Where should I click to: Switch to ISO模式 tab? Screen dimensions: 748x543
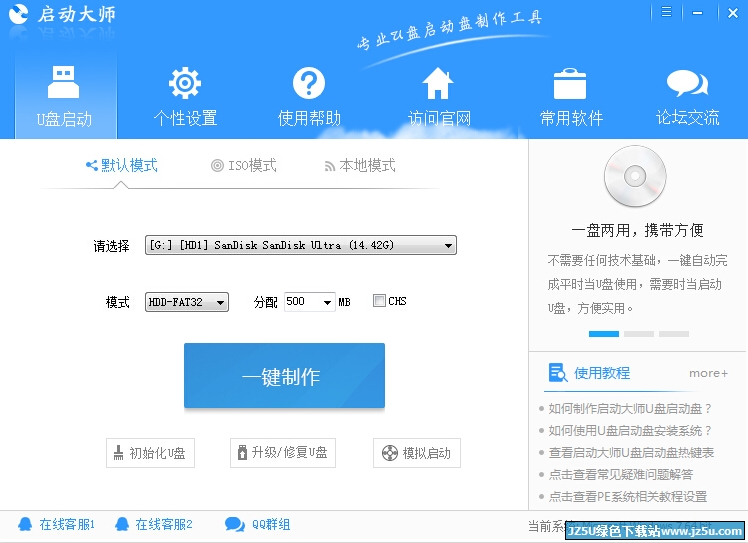[243, 166]
